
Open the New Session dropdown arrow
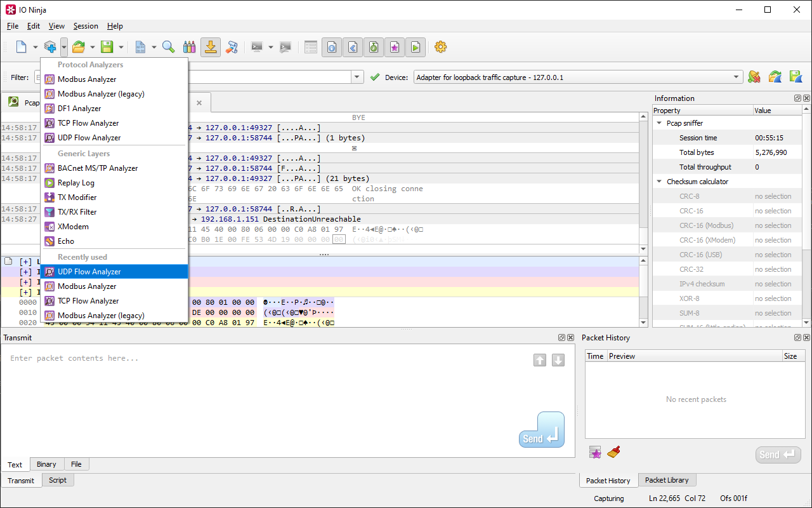click(x=36, y=47)
